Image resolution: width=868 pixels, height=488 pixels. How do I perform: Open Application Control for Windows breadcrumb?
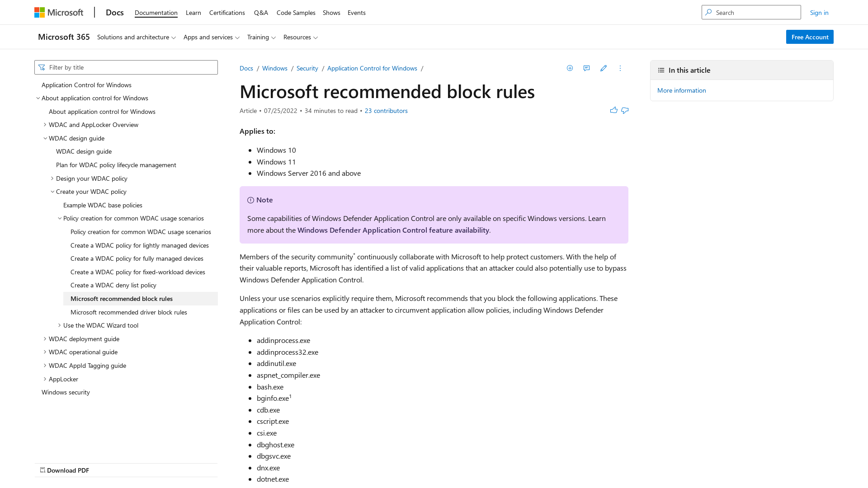[372, 68]
